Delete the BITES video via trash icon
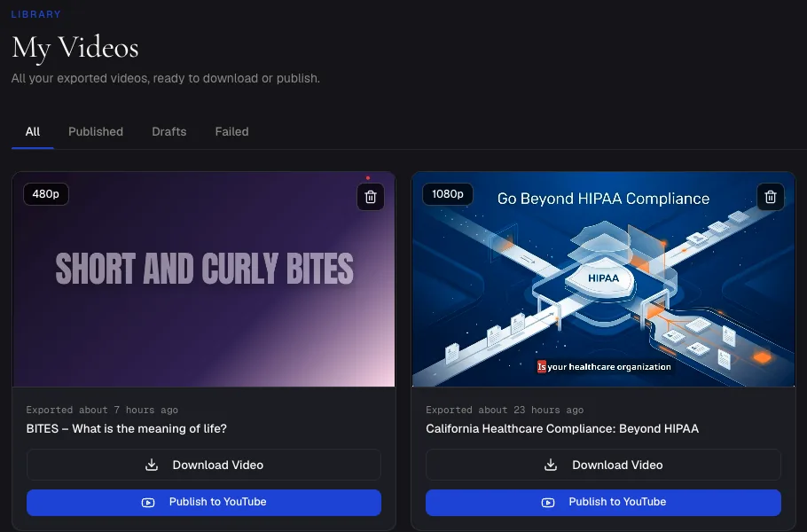Screen dimensions: 807x532 (371, 197)
